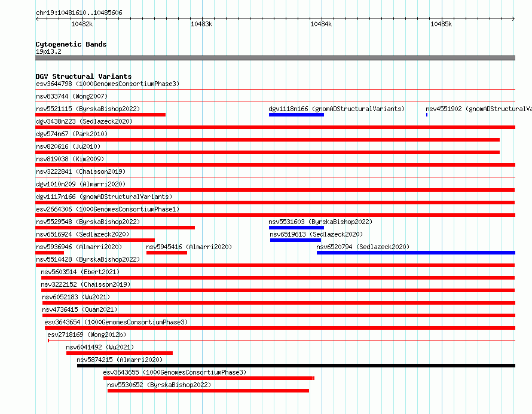Click the 10484k ruler position

click(321, 24)
